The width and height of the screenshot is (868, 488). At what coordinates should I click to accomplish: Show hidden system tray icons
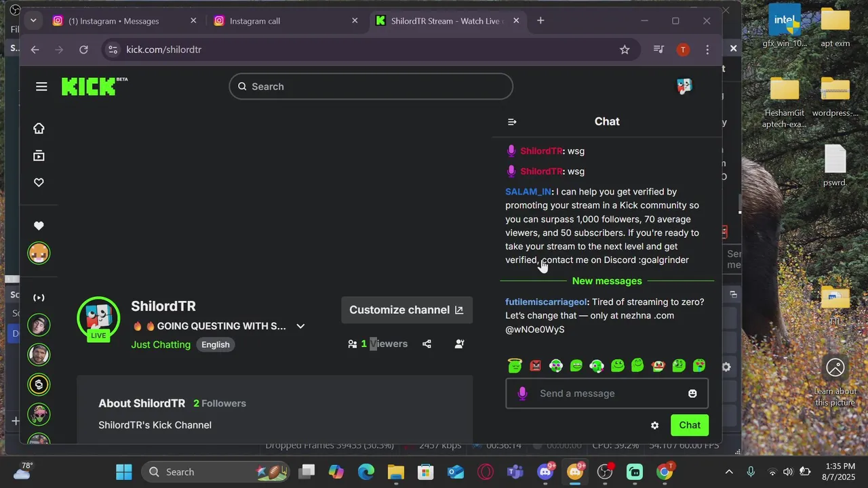(x=729, y=472)
